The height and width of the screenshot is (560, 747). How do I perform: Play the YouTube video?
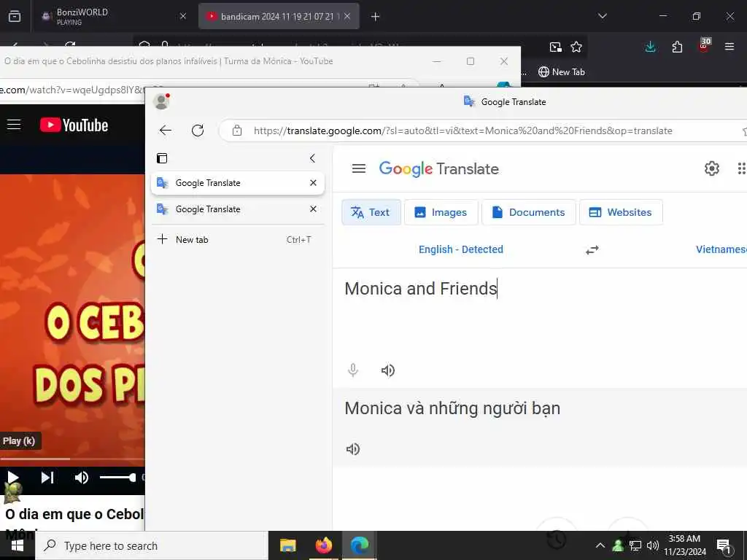(13, 477)
